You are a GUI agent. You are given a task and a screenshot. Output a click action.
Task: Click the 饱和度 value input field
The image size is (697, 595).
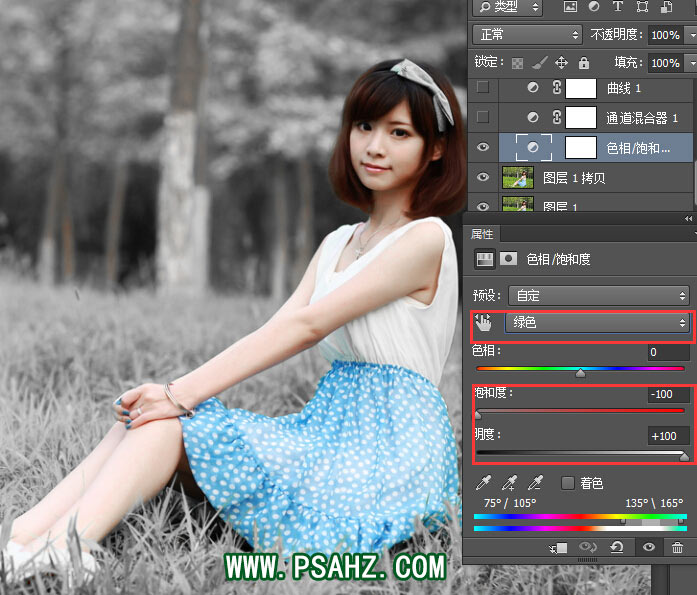(x=667, y=395)
